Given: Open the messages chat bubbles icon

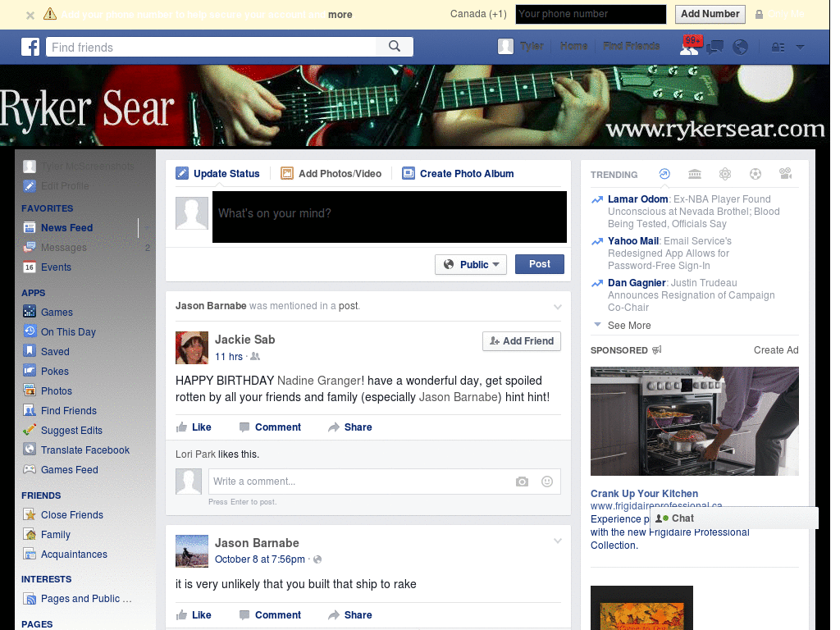Looking at the screenshot, I should click(x=715, y=48).
